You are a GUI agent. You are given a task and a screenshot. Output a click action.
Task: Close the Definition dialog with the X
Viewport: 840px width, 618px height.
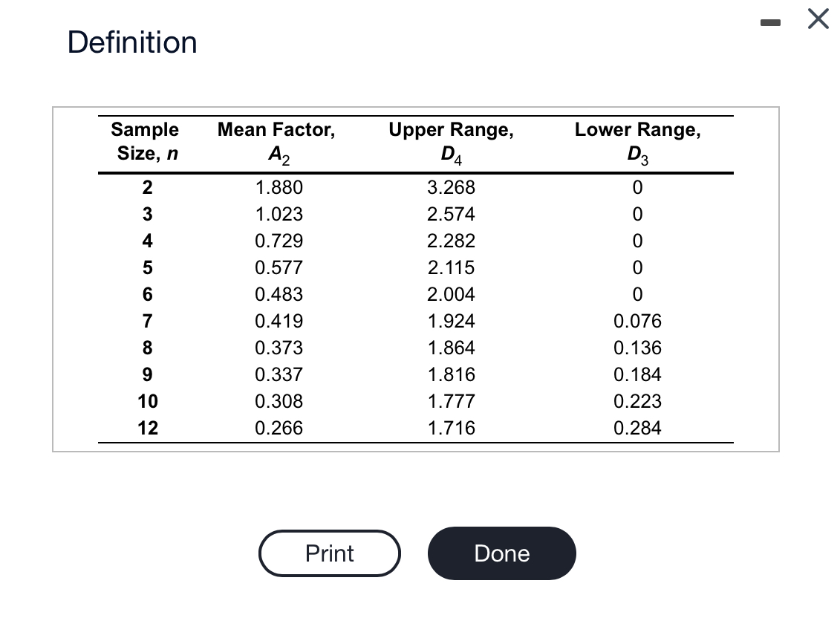(818, 19)
